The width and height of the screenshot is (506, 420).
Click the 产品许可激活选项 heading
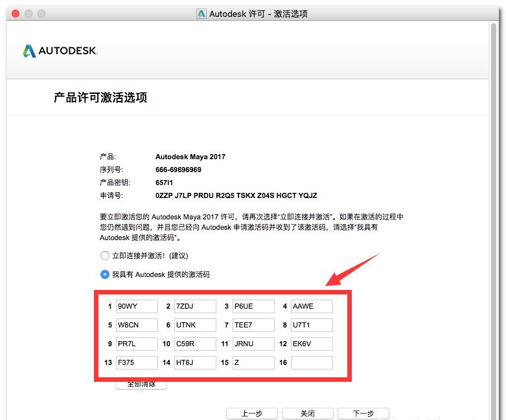(x=100, y=97)
